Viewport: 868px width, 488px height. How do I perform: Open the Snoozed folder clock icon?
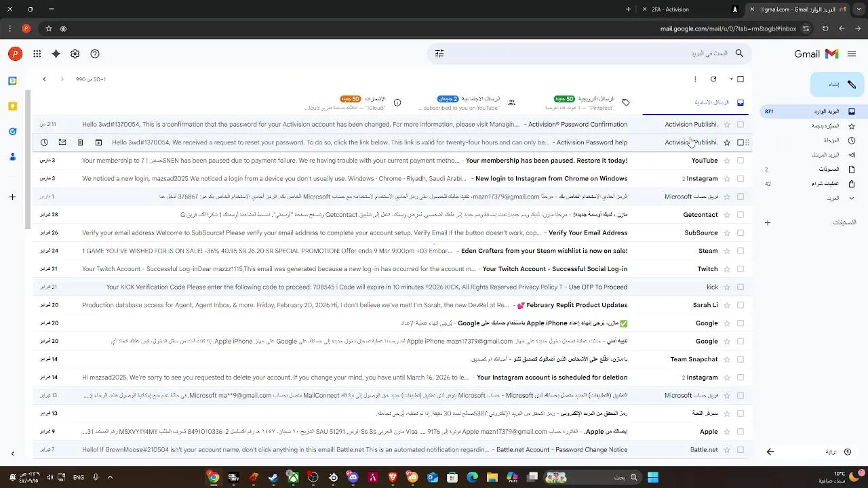[852, 140]
